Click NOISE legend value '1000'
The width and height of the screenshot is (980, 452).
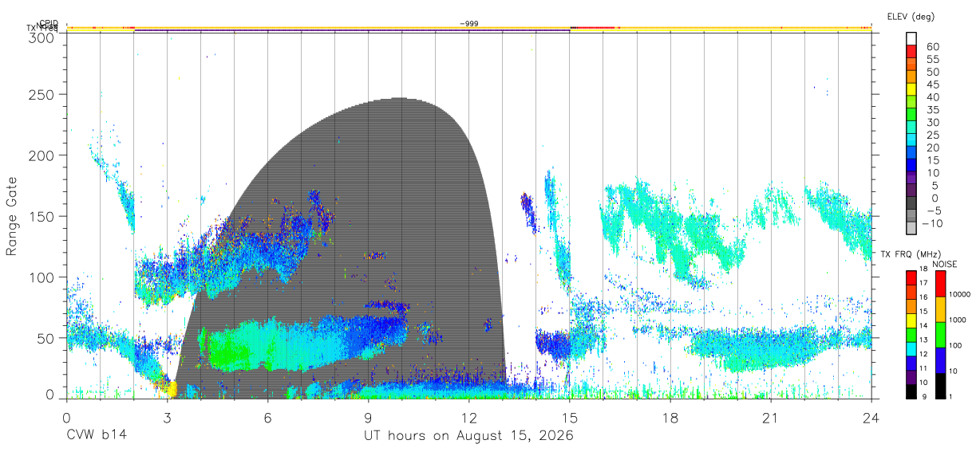958,320
